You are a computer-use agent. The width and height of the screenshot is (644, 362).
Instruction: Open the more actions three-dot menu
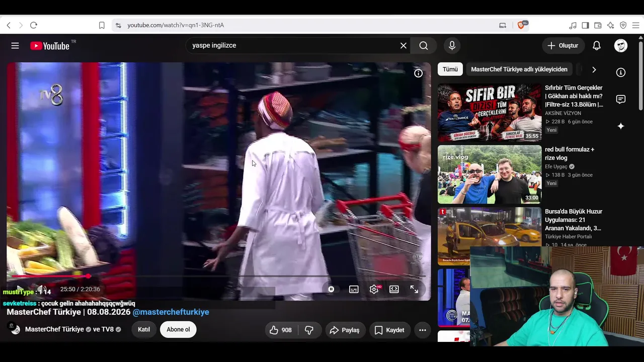point(423,330)
